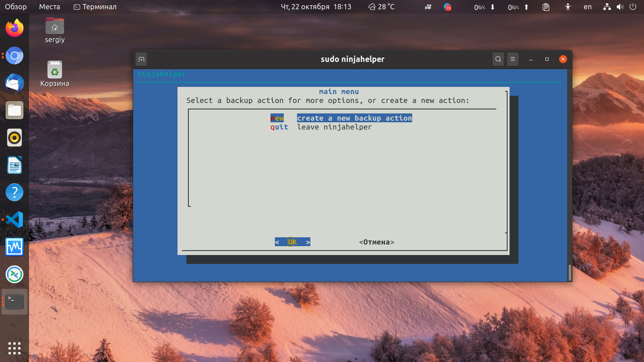This screenshot has width=644, height=362.
Task: Click the terminal window scrollbar
Action: 570,273
